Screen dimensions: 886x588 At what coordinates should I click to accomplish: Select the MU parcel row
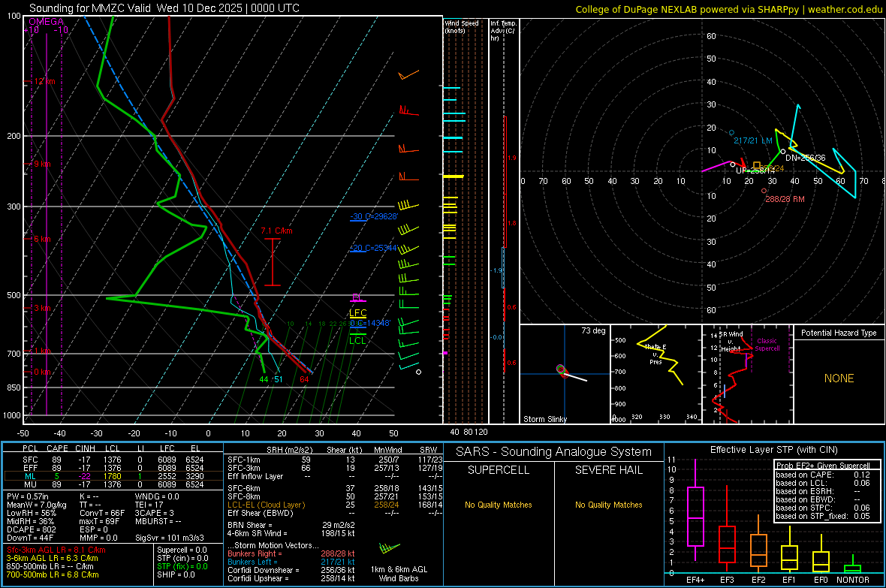tap(113, 484)
